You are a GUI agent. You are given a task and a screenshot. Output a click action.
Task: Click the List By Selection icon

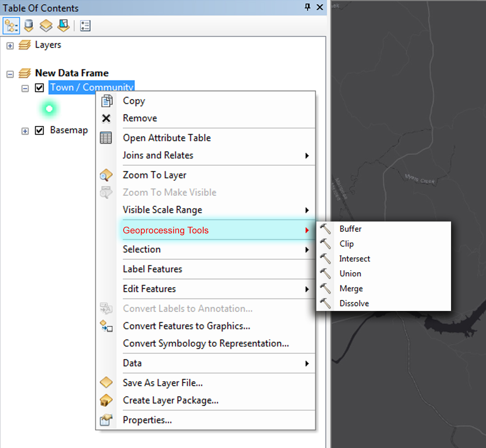[63, 25]
